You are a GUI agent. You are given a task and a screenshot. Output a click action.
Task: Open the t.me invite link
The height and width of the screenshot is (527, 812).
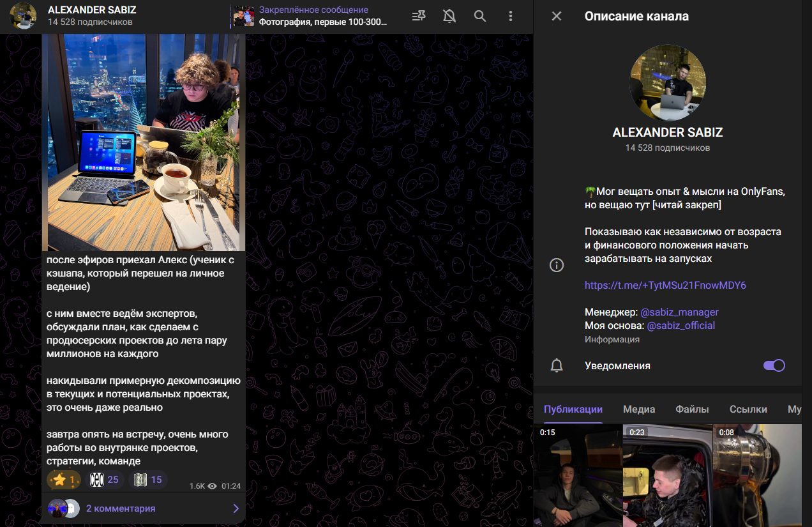(x=665, y=286)
